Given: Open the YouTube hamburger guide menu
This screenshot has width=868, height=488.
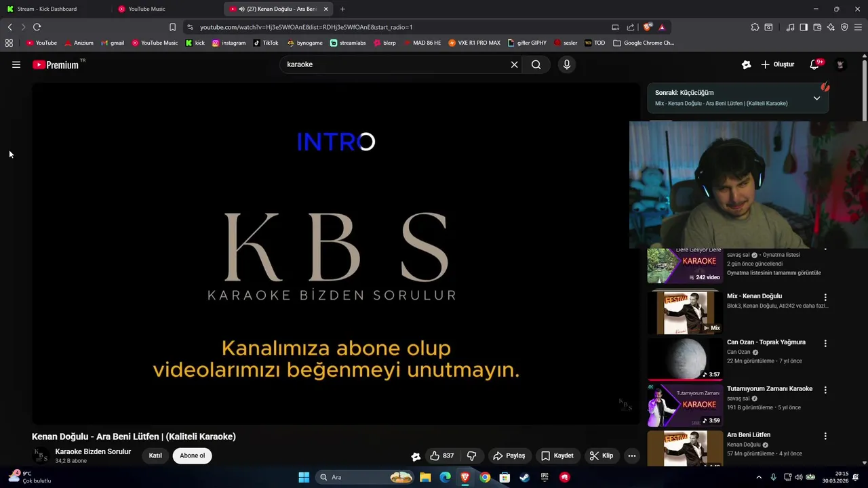Looking at the screenshot, I should (16, 64).
